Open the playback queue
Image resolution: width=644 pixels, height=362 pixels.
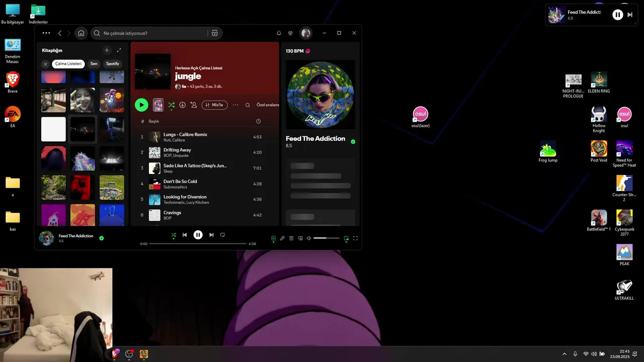coord(291,238)
